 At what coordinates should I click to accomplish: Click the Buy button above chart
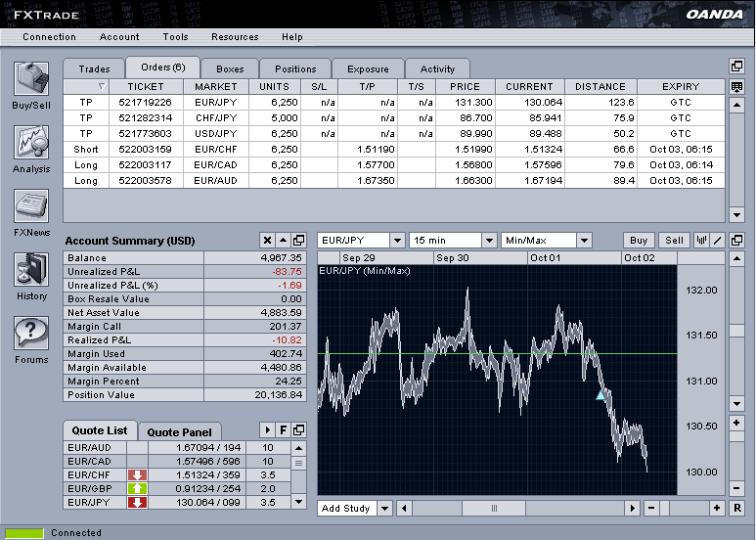tap(639, 241)
